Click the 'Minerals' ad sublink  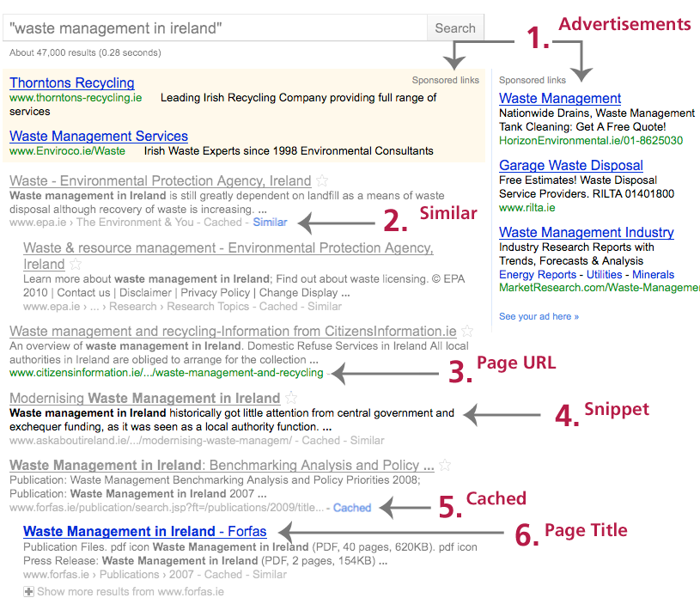[x=653, y=275]
